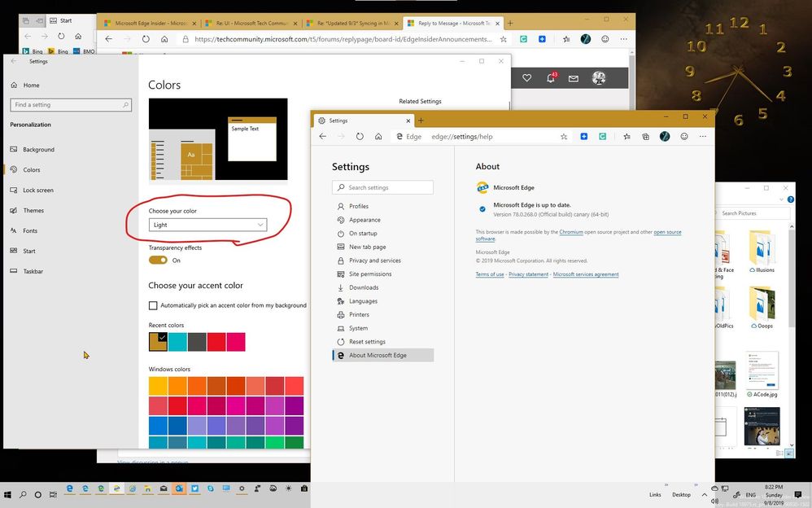Open Action Center notification icon

(x=798, y=494)
